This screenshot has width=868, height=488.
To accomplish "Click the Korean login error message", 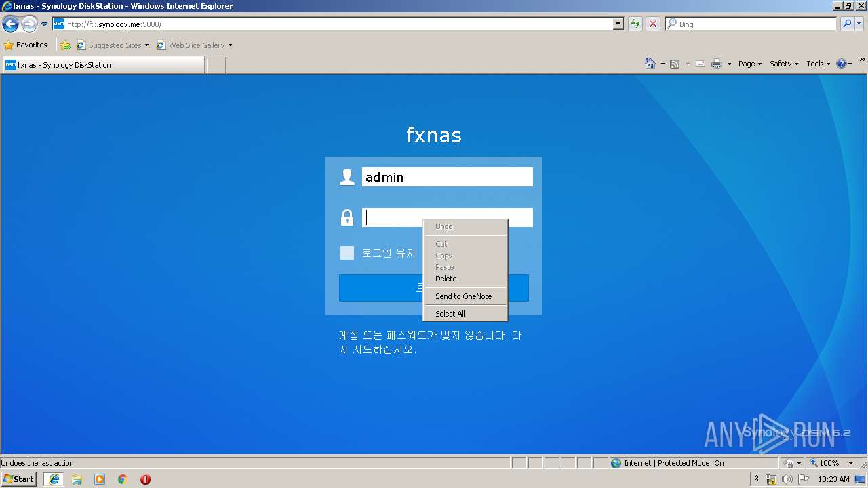I will point(431,342).
